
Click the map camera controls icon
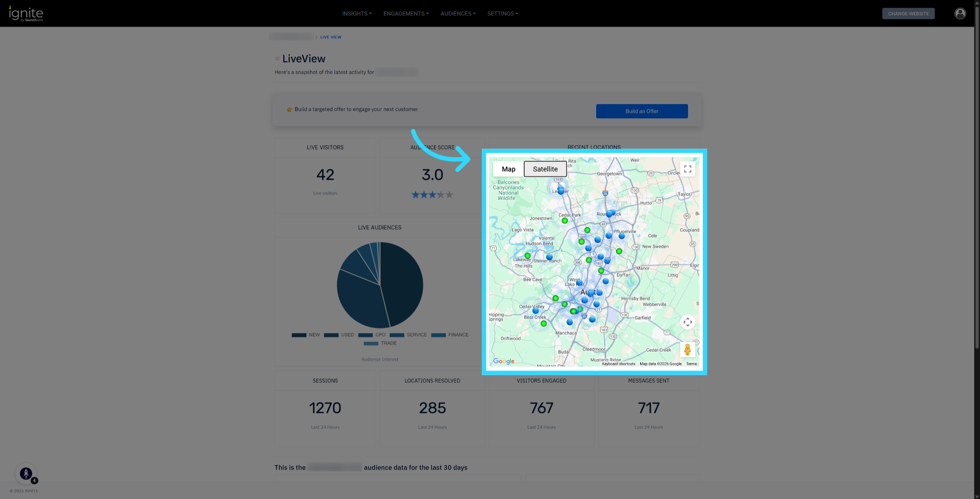pos(688,322)
